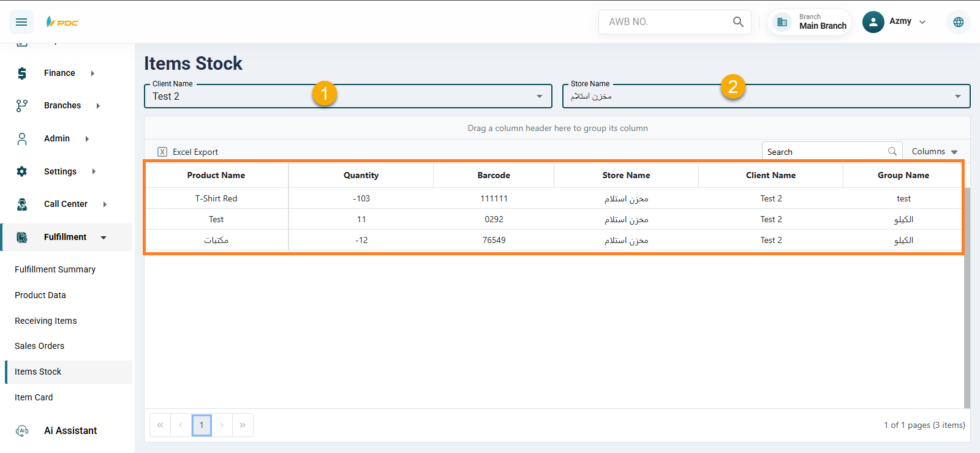Click the Items Stock page heading

[x=194, y=64]
